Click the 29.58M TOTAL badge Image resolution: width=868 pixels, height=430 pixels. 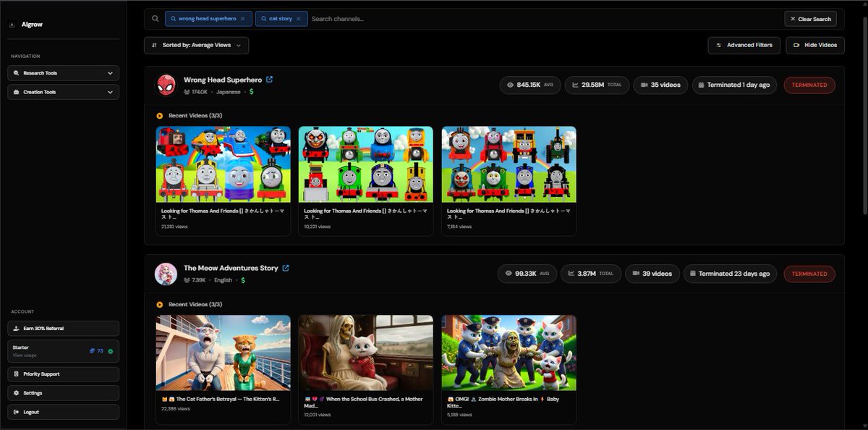pos(597,85)
